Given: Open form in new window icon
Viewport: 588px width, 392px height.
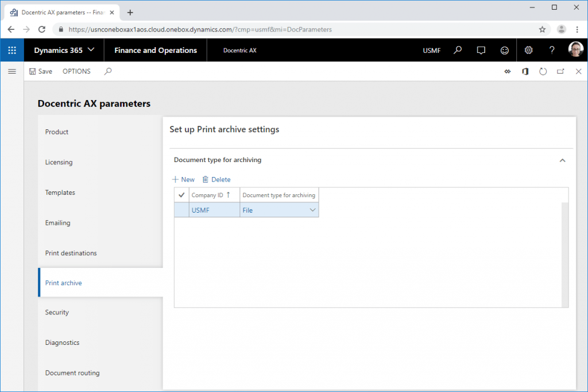Looking at the screenshot, I should 560,71.
